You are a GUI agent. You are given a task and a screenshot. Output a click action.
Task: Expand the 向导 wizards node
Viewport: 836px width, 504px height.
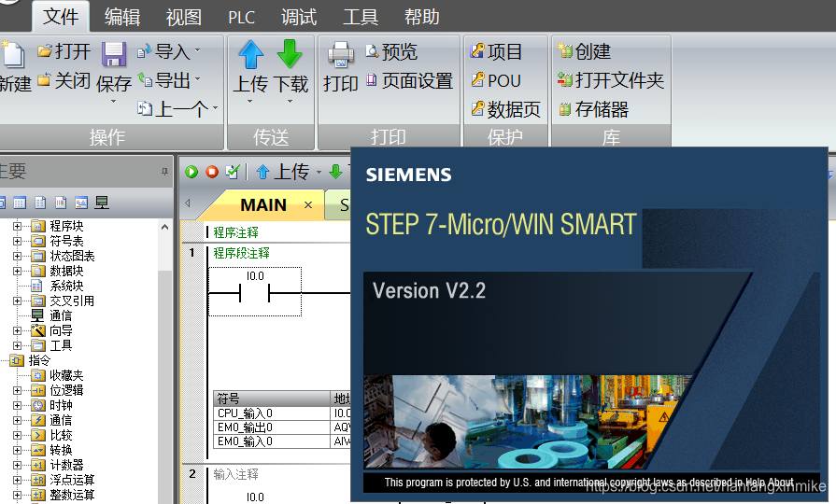point(18,330)
